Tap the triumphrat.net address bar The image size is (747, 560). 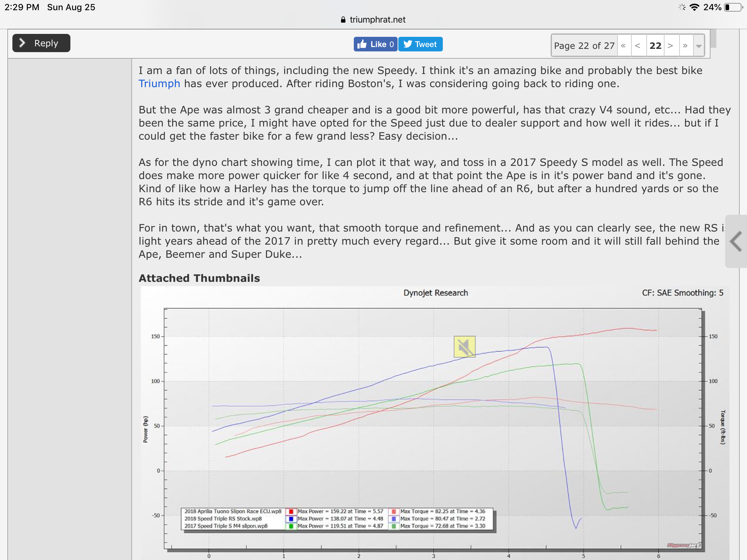[x=373, y=20]
